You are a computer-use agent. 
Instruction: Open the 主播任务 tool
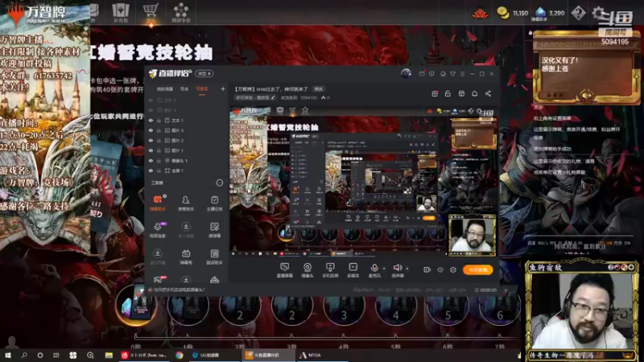point(214,204)
